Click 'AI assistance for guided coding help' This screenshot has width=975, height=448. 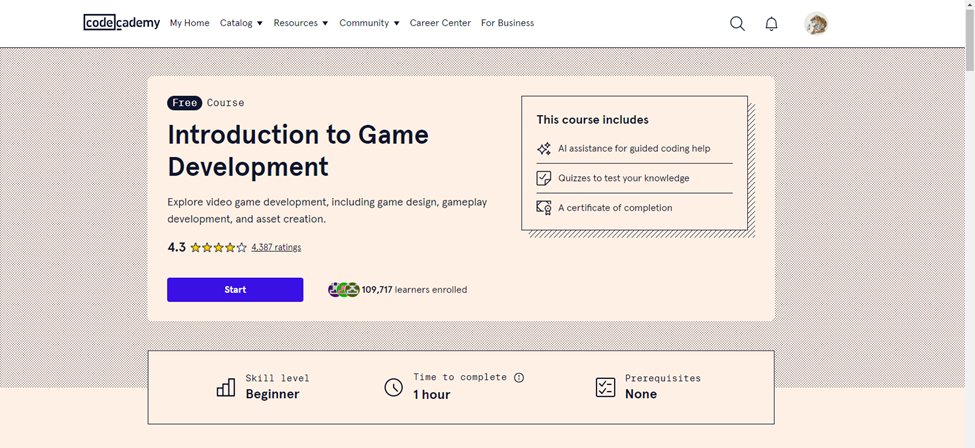click(634, 149)
